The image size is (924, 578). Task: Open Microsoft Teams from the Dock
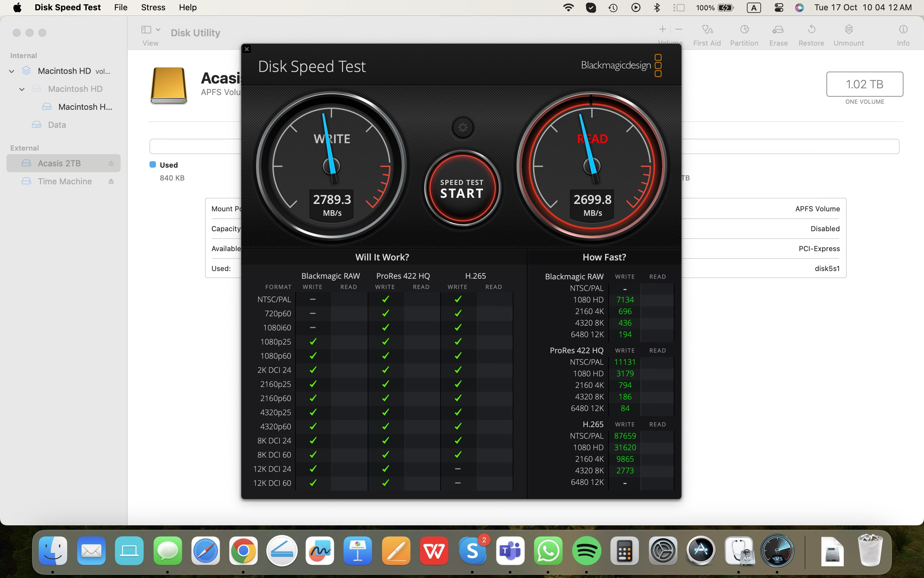point(510,551)
